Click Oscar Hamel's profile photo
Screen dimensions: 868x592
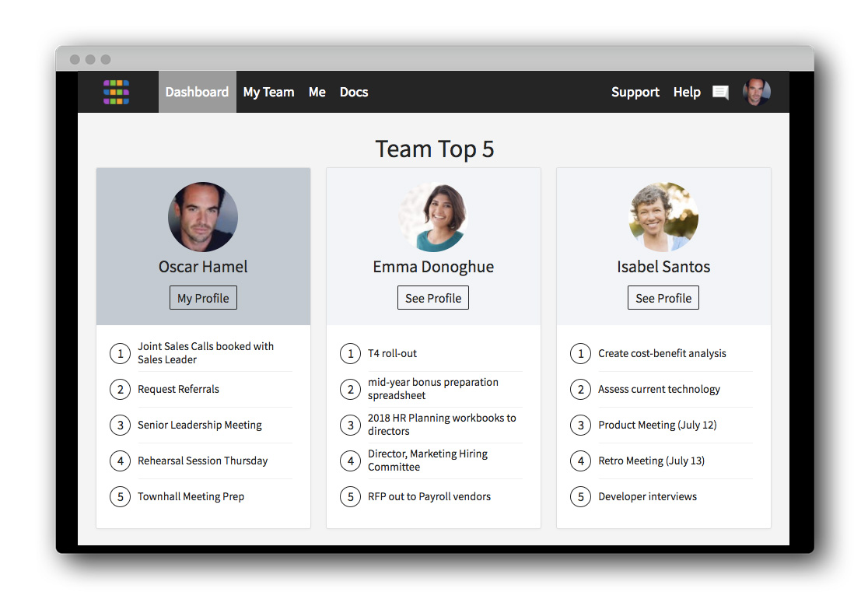(x=203, y=217)
